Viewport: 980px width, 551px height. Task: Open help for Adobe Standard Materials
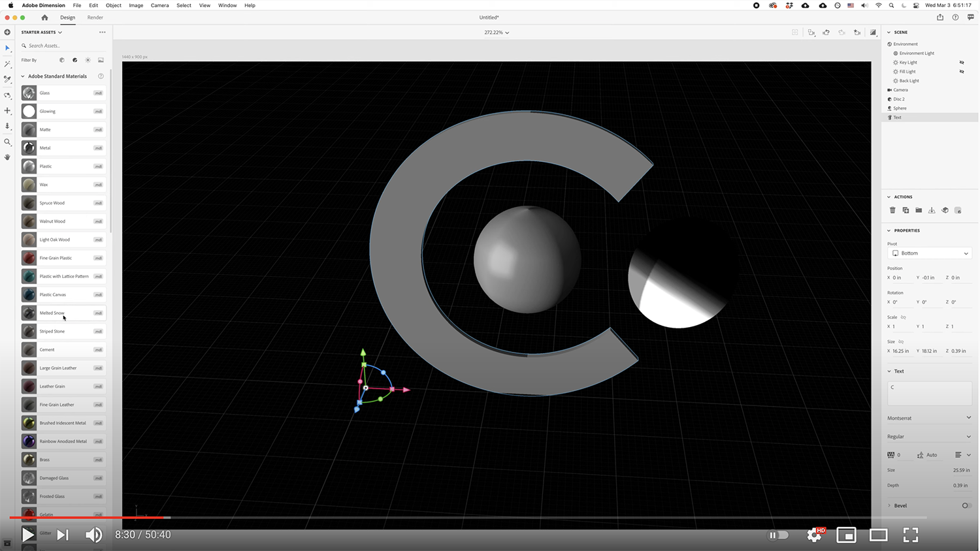[101, 76]
